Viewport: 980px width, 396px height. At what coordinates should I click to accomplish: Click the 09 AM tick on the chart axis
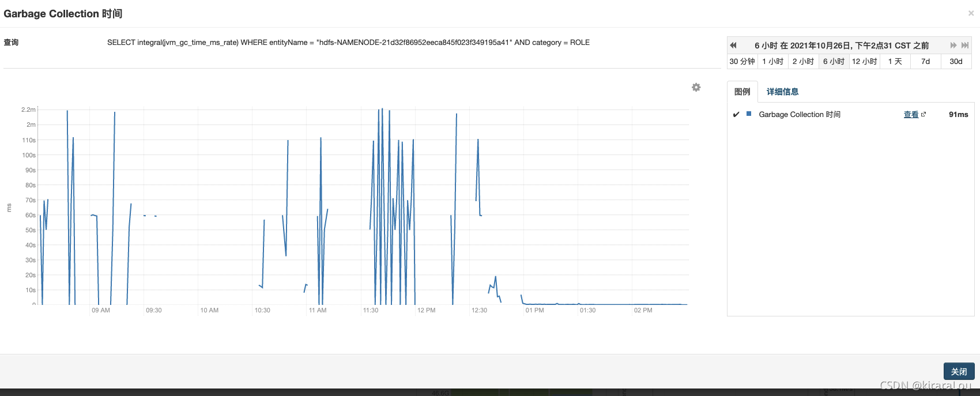(101, 310)
